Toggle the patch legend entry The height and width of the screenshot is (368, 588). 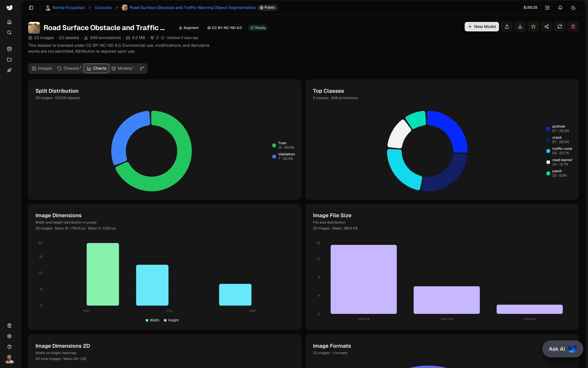(x=557, y=173)
